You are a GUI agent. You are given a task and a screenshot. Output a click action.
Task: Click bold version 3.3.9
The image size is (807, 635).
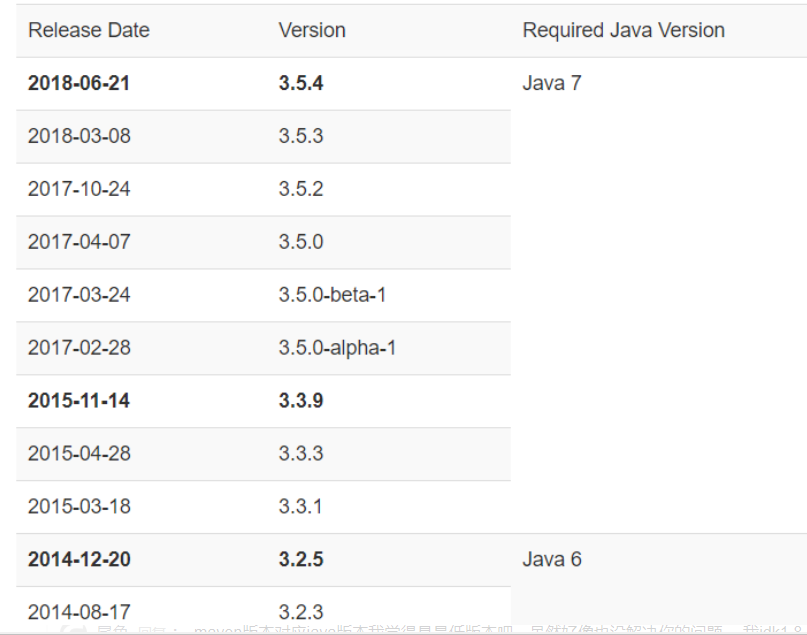click(x=301, y=401)
